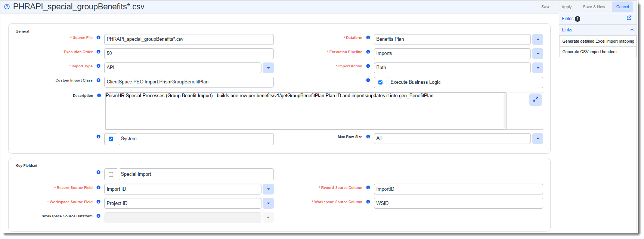Uncheck the System checkbox
The width and height of the screenshot is (644, 239).
pos(111,139)
